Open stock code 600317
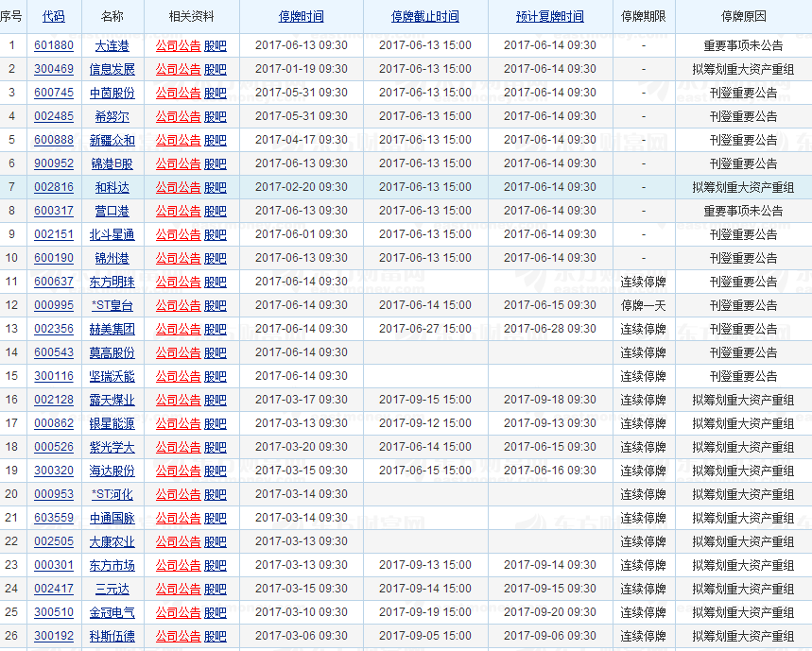Viewport: 812px width, 651px height. [54, 211]
